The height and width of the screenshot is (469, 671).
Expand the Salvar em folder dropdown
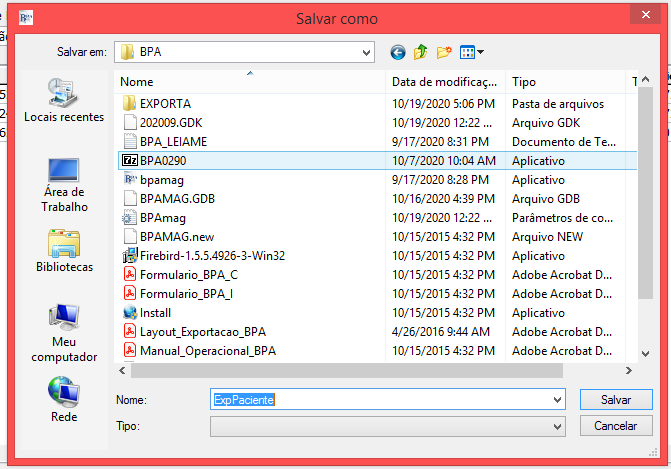click(367, 51)
